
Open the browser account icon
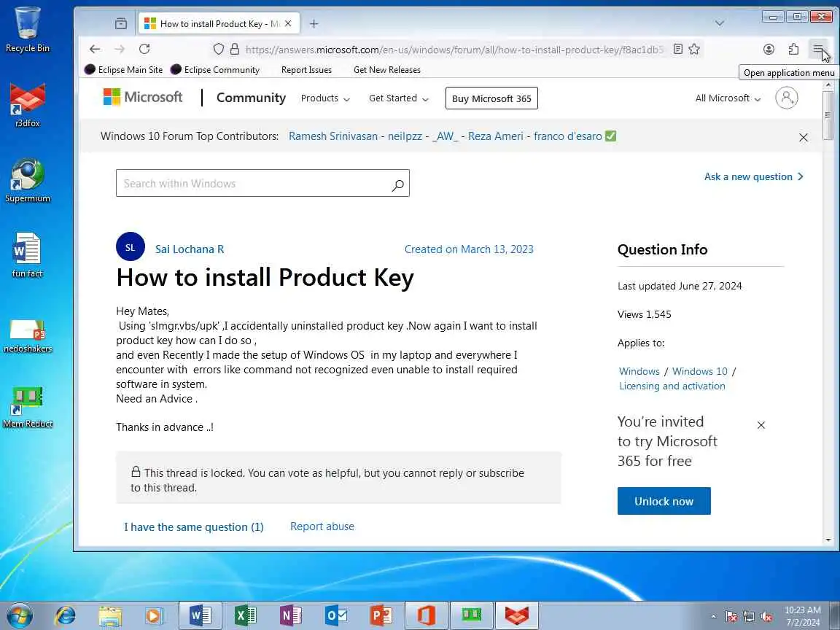click(769, 50)
